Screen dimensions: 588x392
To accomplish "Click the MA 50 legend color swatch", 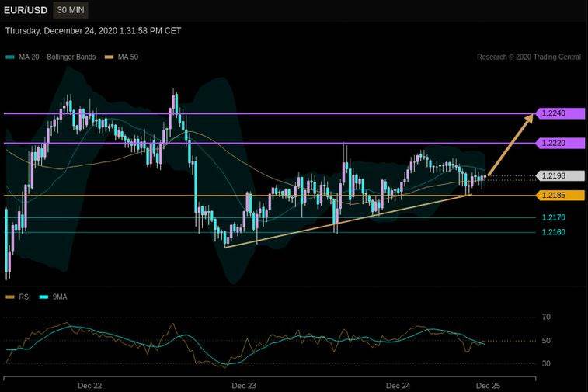I will pos(109,57).
